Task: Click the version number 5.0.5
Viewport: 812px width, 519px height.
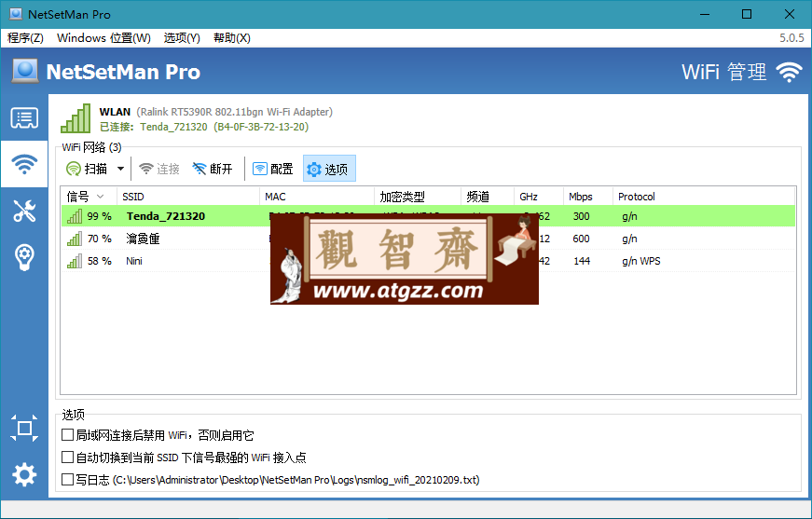Action: coord(791,38)
